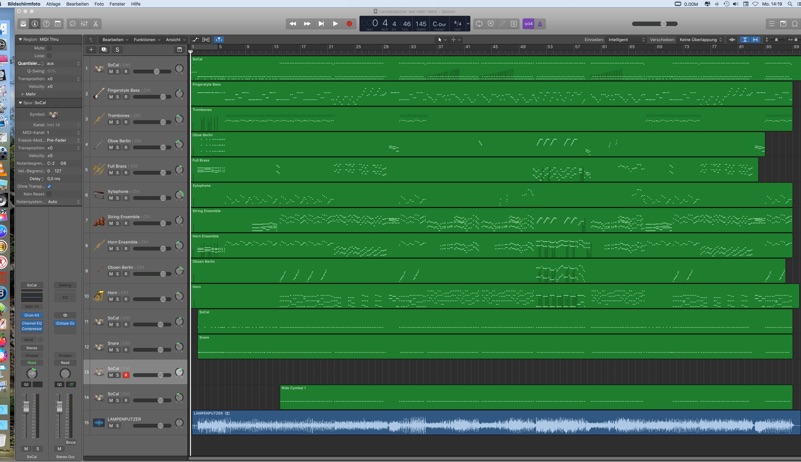Open the Verschieben Keine Überlappung popup

(x=701, y=39)
